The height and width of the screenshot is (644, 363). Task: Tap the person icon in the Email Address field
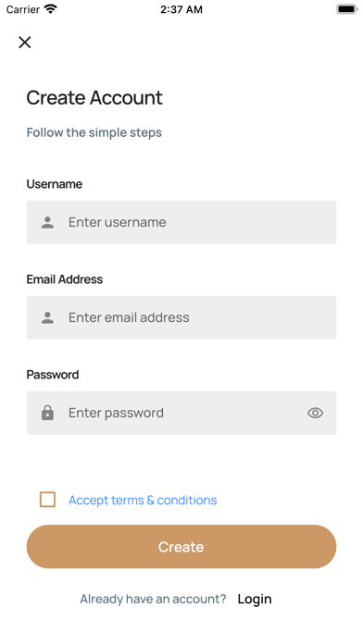47,317
